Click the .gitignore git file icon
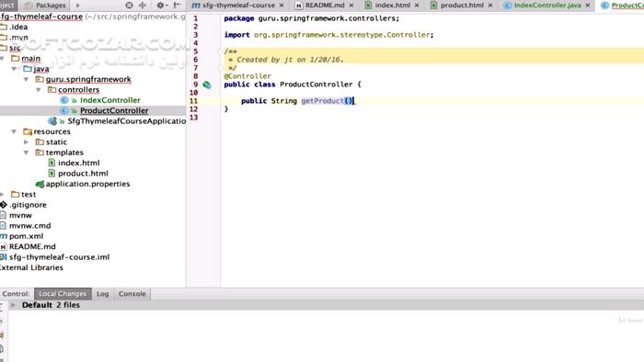The width and height of the screenshot is (644, 362). tap(4, 205)
